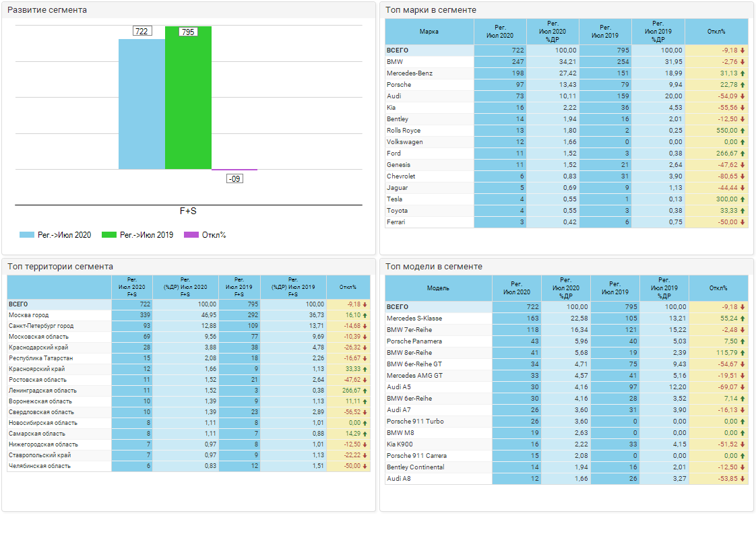
Task: Select the BMW 7er-Reihe model row
Action: (567, 330)
